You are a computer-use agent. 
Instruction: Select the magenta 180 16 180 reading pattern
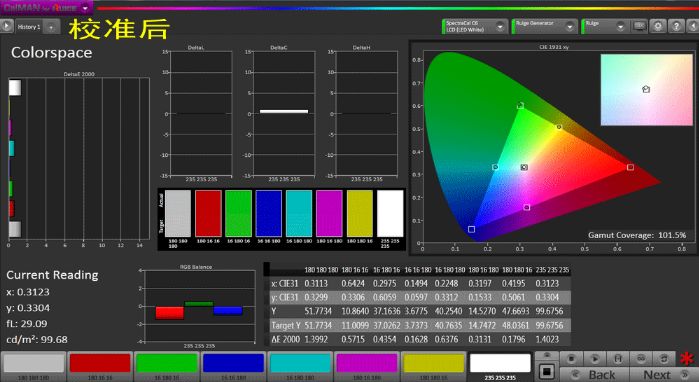point(366,366)
